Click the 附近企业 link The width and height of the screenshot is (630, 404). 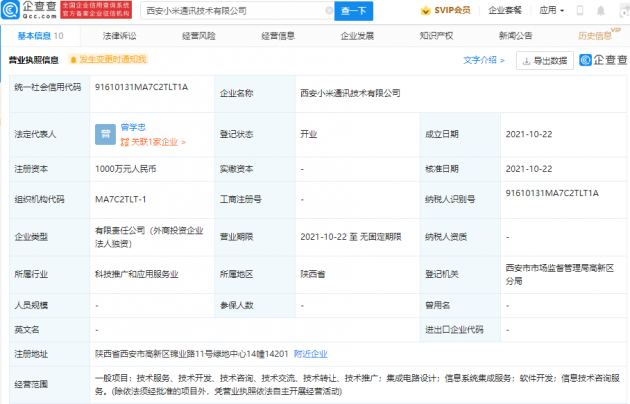(311, 354)
